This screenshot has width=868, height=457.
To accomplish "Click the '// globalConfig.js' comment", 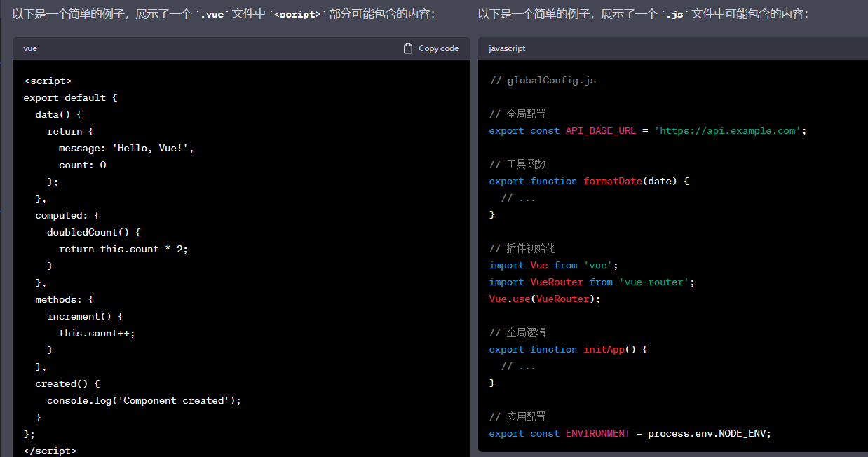I will [543, 80].
